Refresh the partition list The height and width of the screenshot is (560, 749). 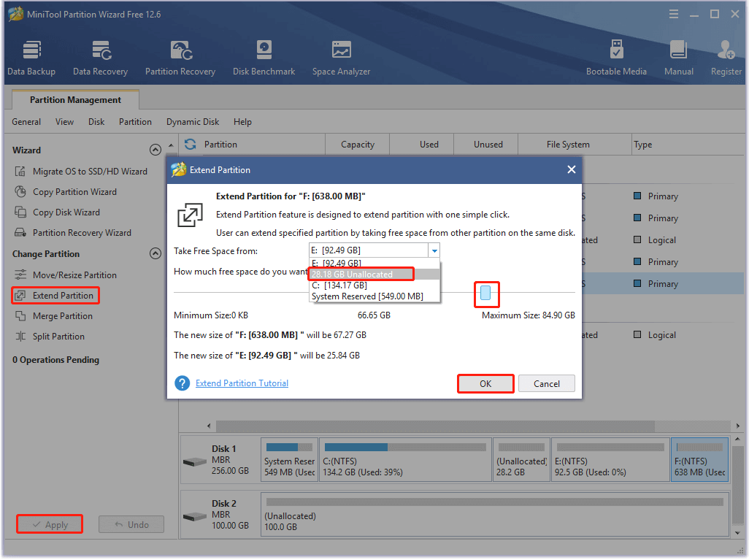191,145
